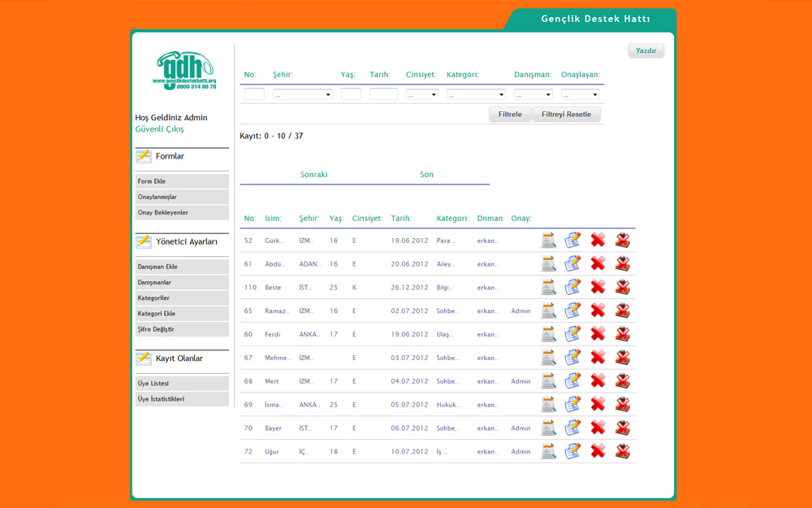This screenshot has height=508, width=812.
Task: Go to the Sonraki page link
Action: 313,175
